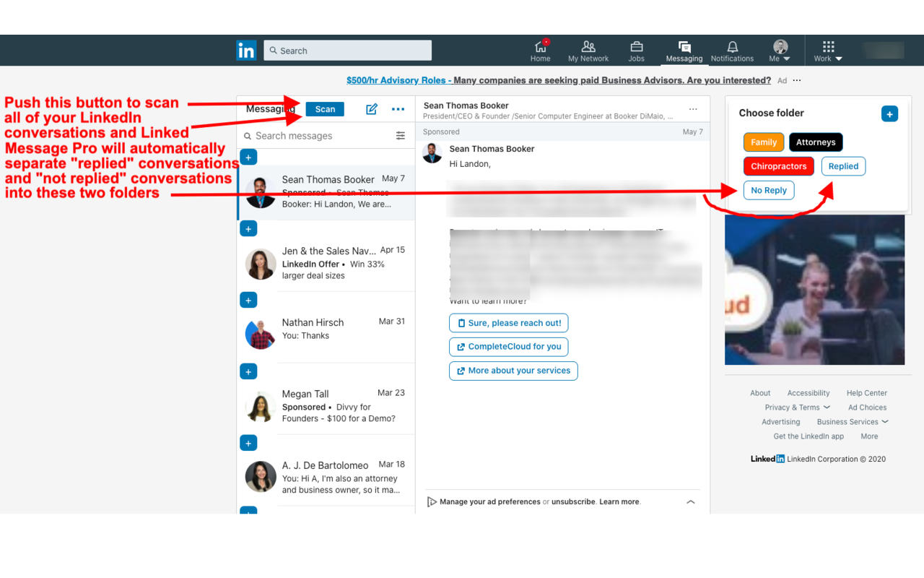This screenshot has width=924, height=578.
Task: Open the Accessibility footer link
Action: click(x=808, y=393)
